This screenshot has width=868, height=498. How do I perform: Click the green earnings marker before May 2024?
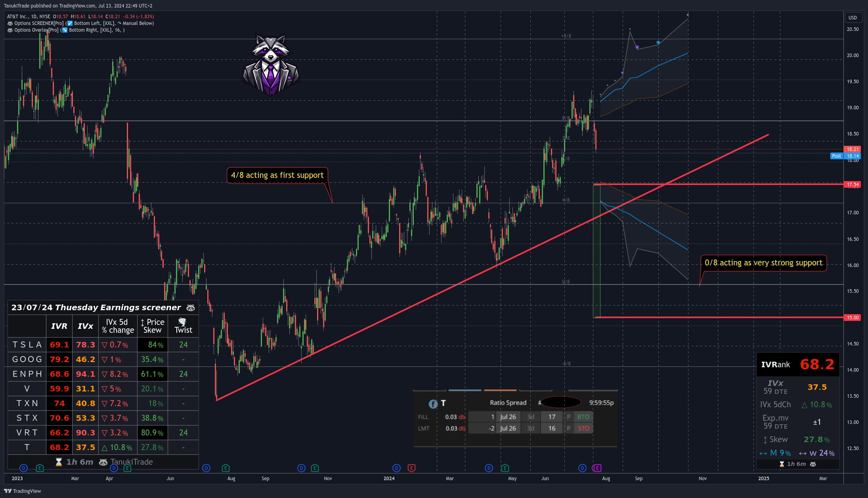tap(505, 468)
